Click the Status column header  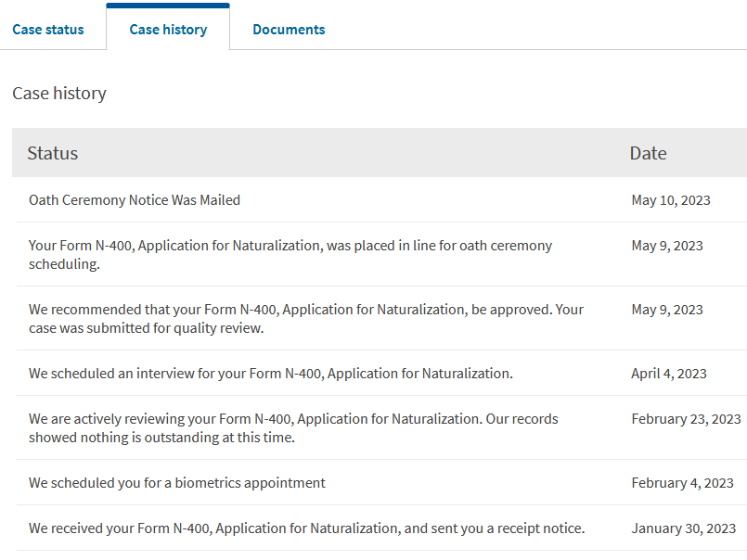click(52, 153)
